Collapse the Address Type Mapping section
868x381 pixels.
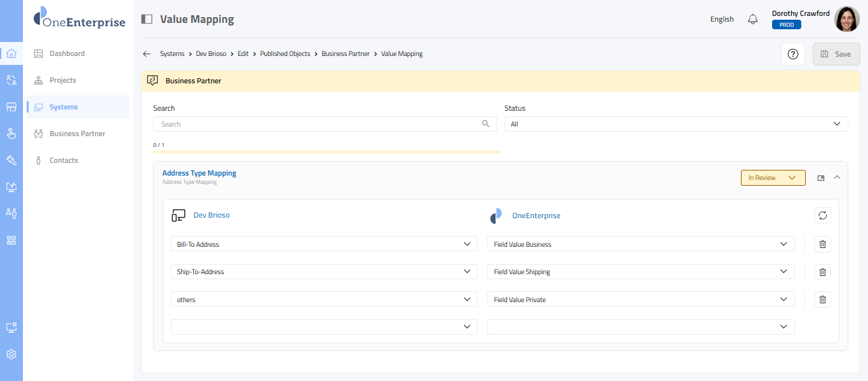point(837,177)
